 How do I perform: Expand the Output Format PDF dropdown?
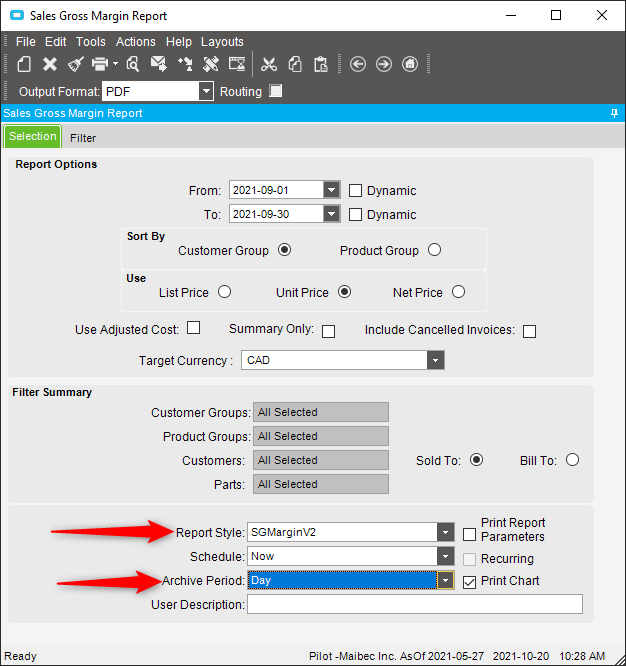[x=206, y=91]
